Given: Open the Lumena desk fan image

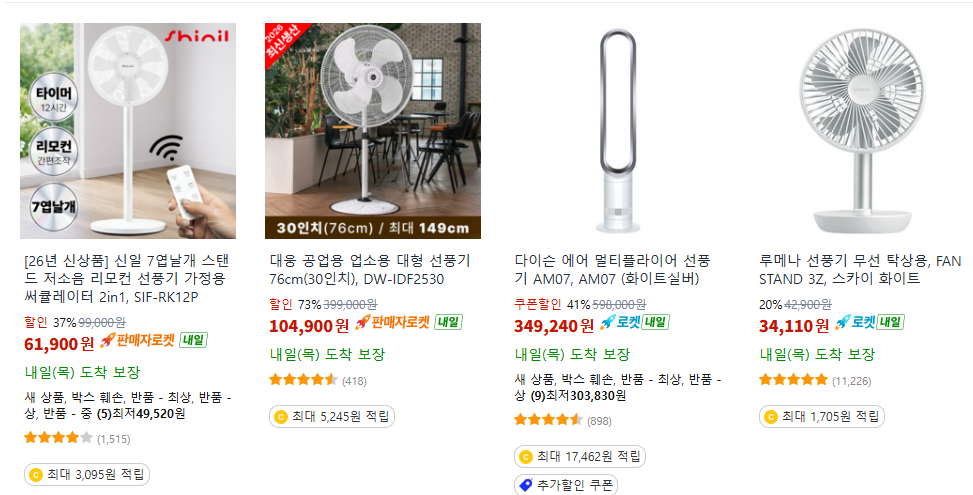Looking at the screenshot, I should [x=863, y=131].
